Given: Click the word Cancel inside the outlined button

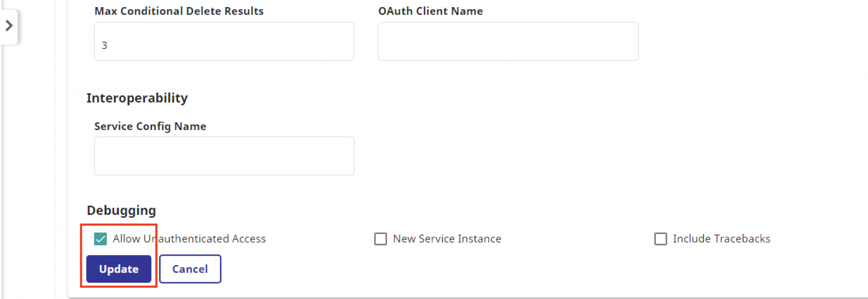Looking at the screenshot, I should (x=190, y=269).
